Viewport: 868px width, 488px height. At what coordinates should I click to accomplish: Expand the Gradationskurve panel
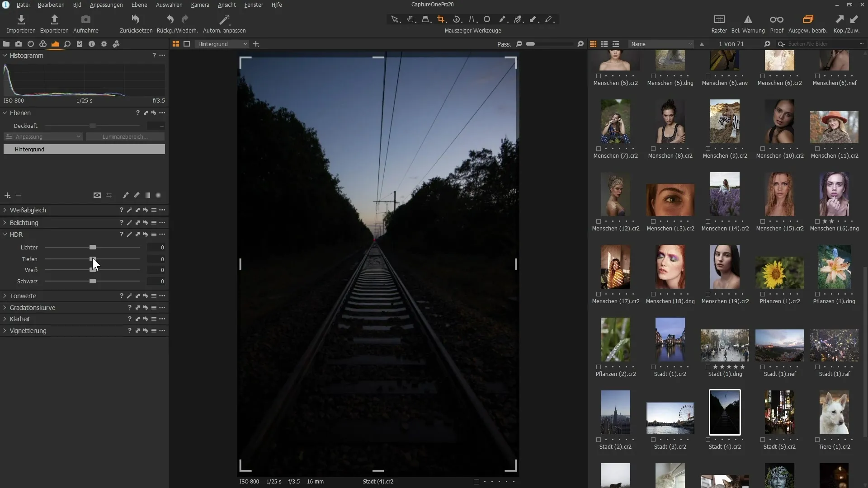5,308
